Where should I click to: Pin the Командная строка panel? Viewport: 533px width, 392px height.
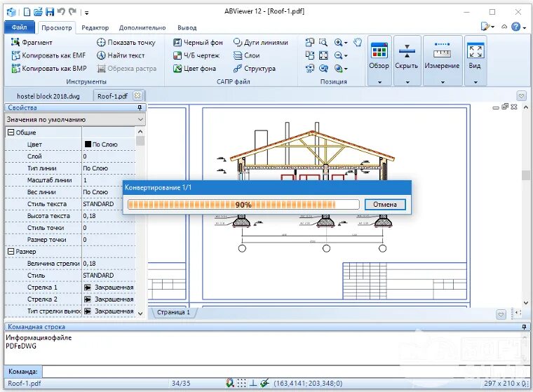point(524,327)
